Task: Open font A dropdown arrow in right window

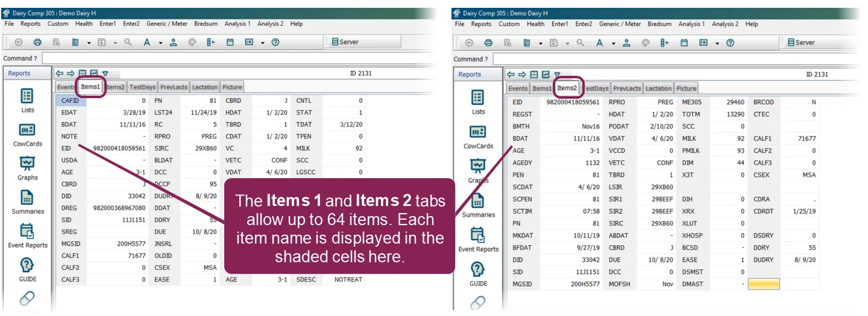Action: click(614, 43)
